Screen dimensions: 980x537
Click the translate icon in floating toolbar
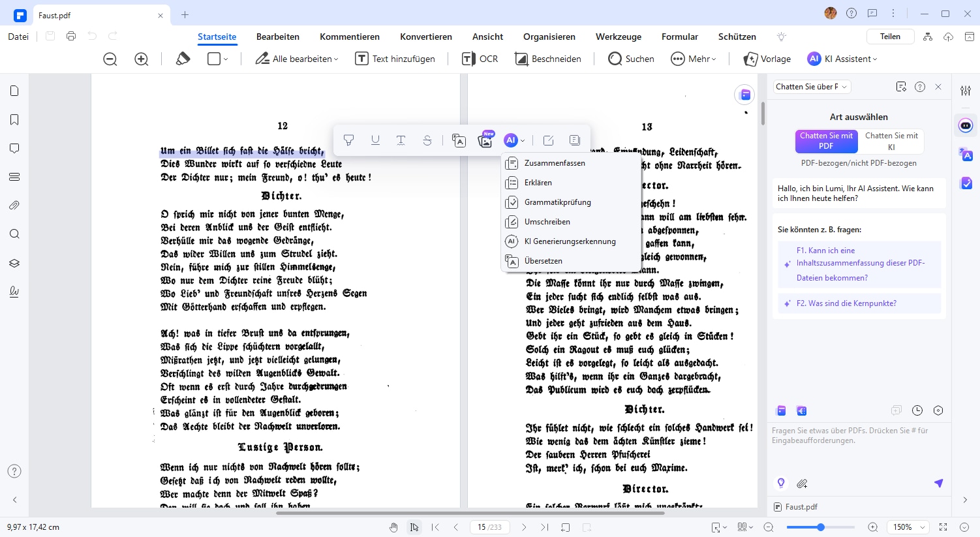tap(459, 140)
